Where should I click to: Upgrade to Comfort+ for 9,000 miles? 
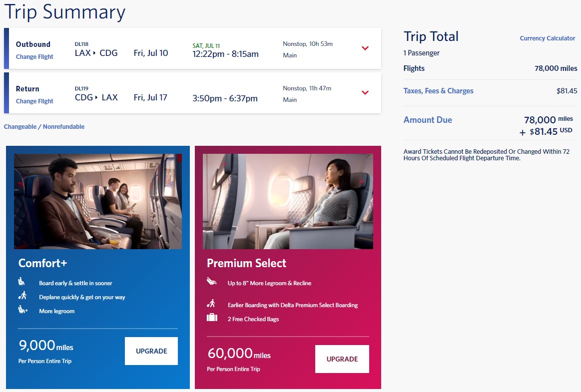click(151, 351)
